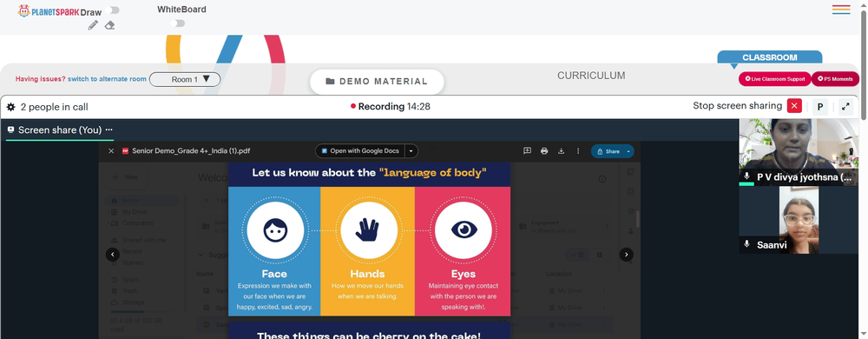Select Saanvi's video thumbnail
The width and height of the screenshot is (868, 339).
click(799, 220)
